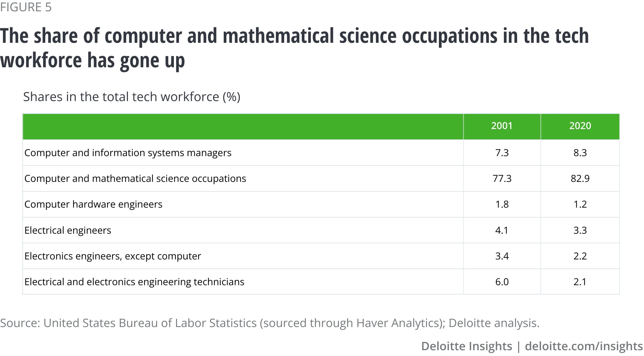Screen dimensions: 644x356
Task: Click Electrical and electronics engineering technicians label
Action: click(134, 282)
